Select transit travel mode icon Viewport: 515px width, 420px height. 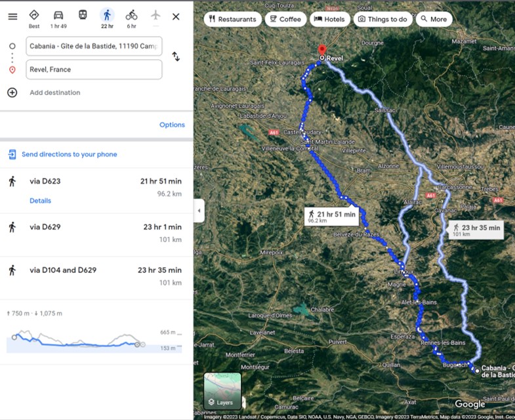click(83, 16)
